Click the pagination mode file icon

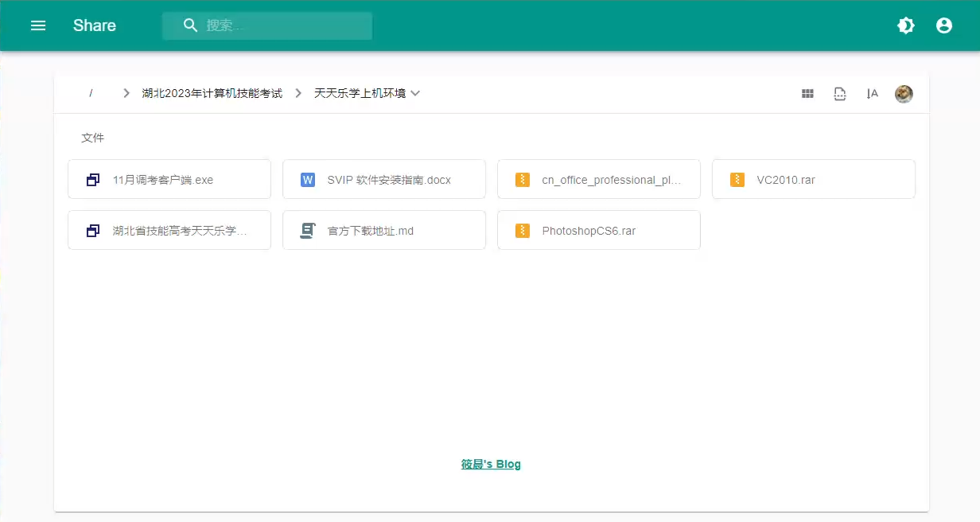point(840,94)
